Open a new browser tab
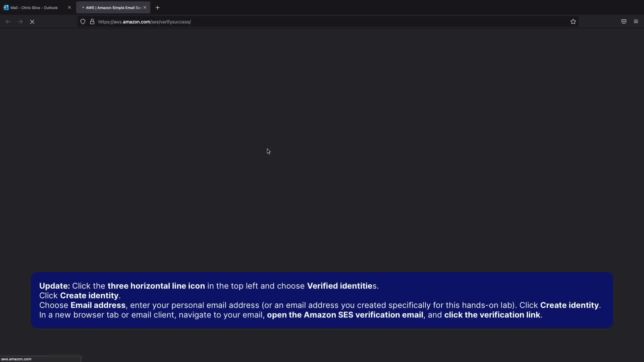644x362 pixels. [x=158, y=8]
